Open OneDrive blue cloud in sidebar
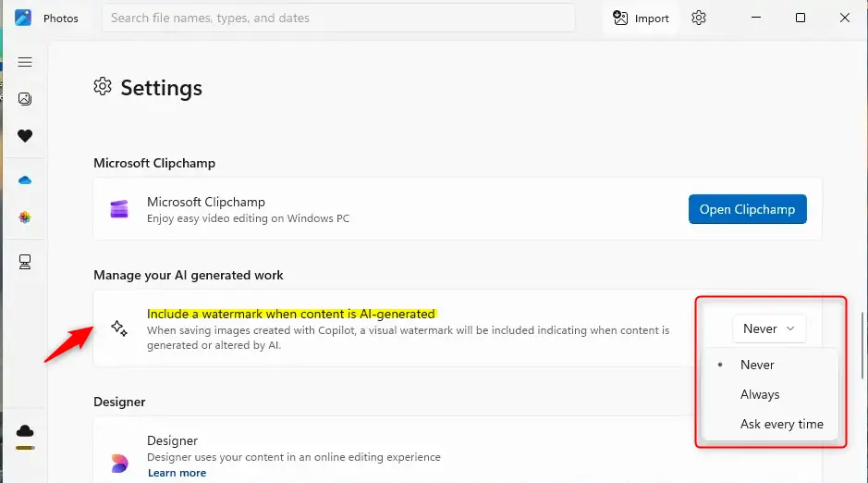Image resolution: width=868 pixels, height=483 pixels. [25, 180]
